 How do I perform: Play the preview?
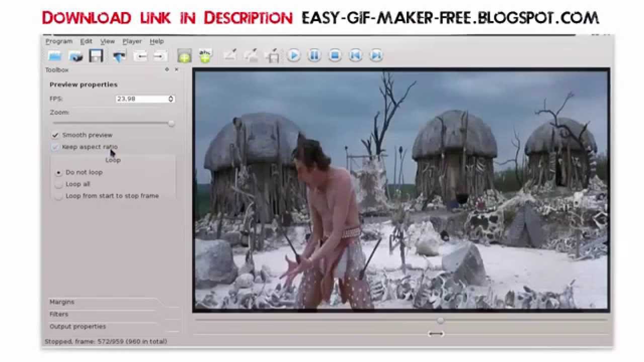[x=294, y=55]
